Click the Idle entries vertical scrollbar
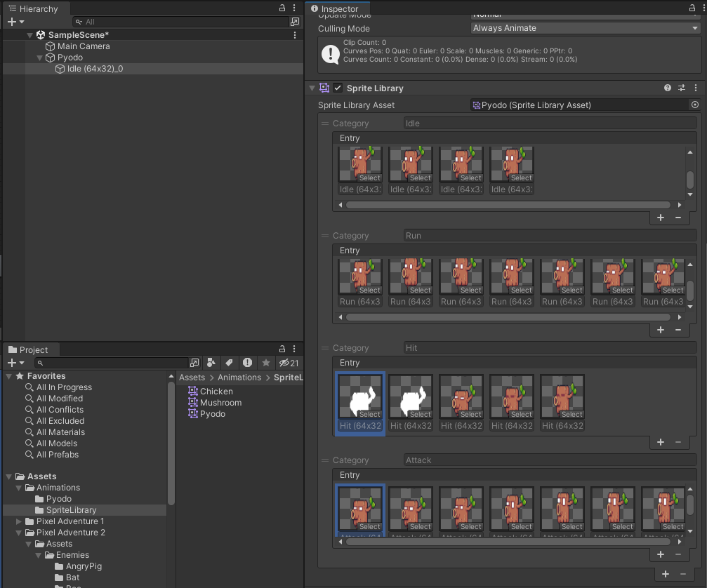This screenshot has width=707, height=588. click(x=690, y=180)
